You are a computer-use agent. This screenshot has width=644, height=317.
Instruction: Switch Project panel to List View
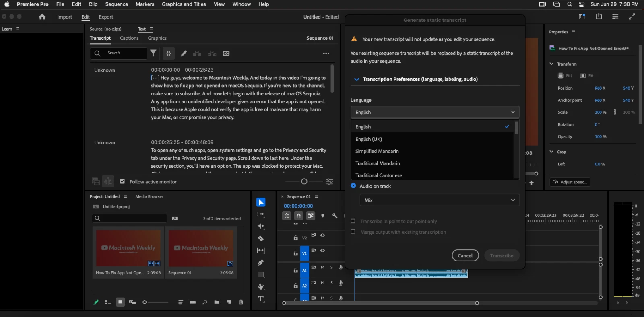(x=108, y=302)
